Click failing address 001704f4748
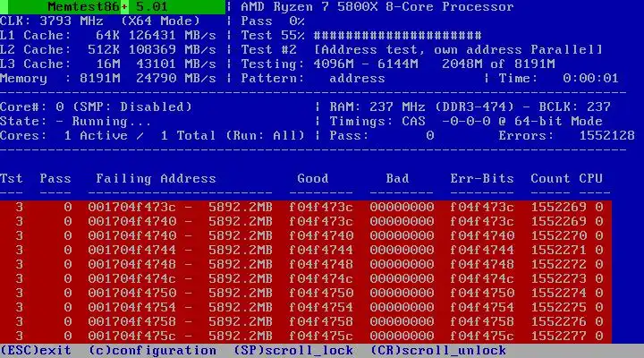This screenshot has width=644, height=358. 131,264
